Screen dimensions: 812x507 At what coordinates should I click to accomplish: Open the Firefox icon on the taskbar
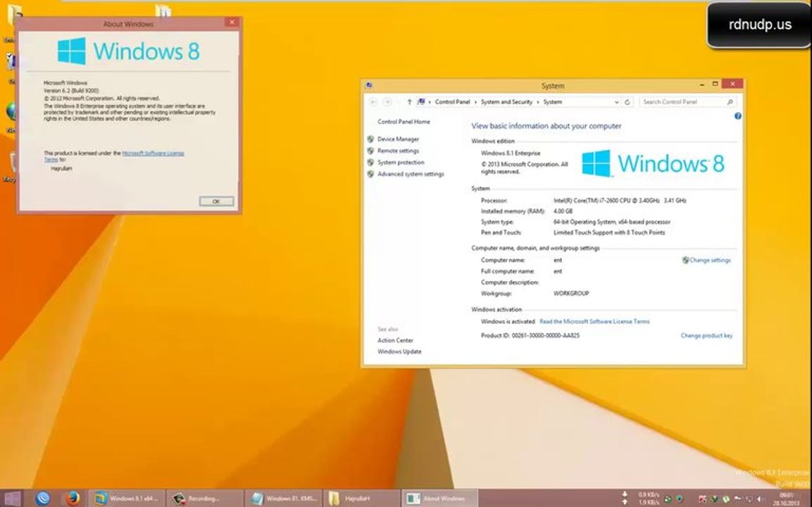(x=73, y=498)
